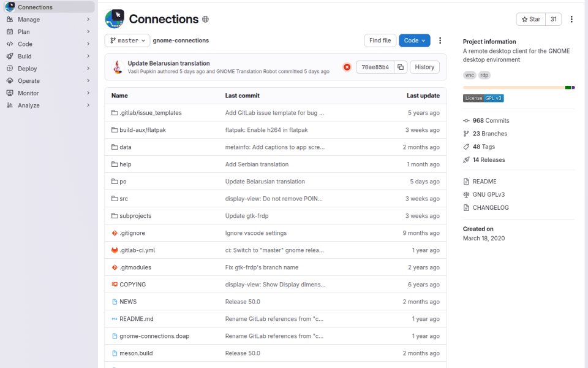The image size is (588, 368).
Task: Click the COPYING license file icon
Action: (115, 284)
